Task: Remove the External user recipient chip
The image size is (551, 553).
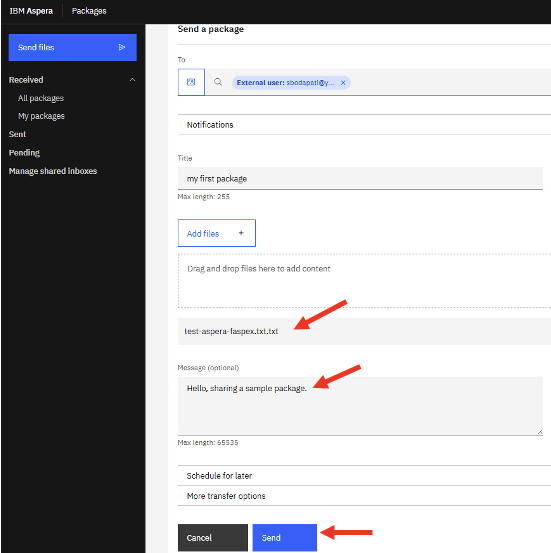Action: point(343,83)
